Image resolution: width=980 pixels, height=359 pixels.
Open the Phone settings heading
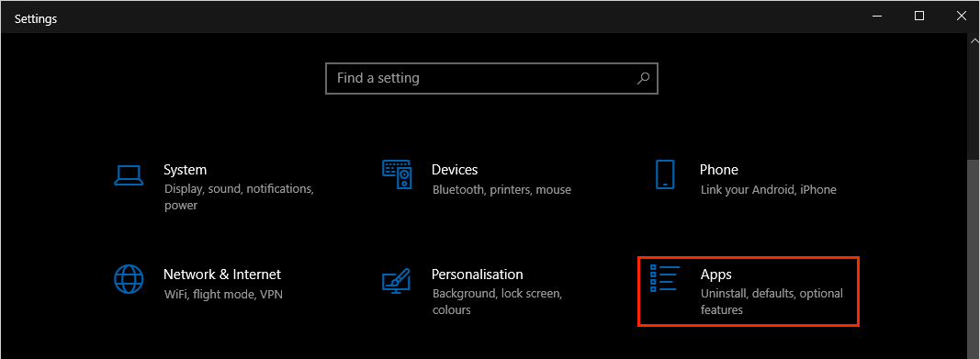click(x=719, y=170)
